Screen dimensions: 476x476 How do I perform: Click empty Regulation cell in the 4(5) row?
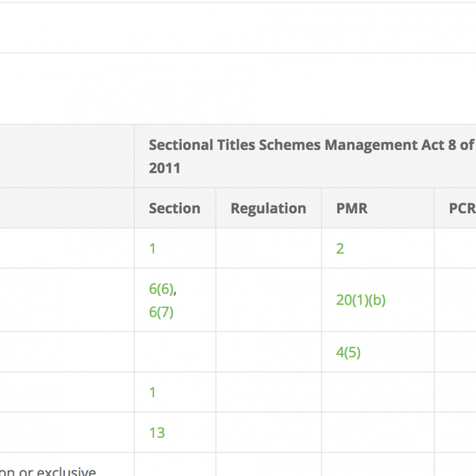pos(268,352)
